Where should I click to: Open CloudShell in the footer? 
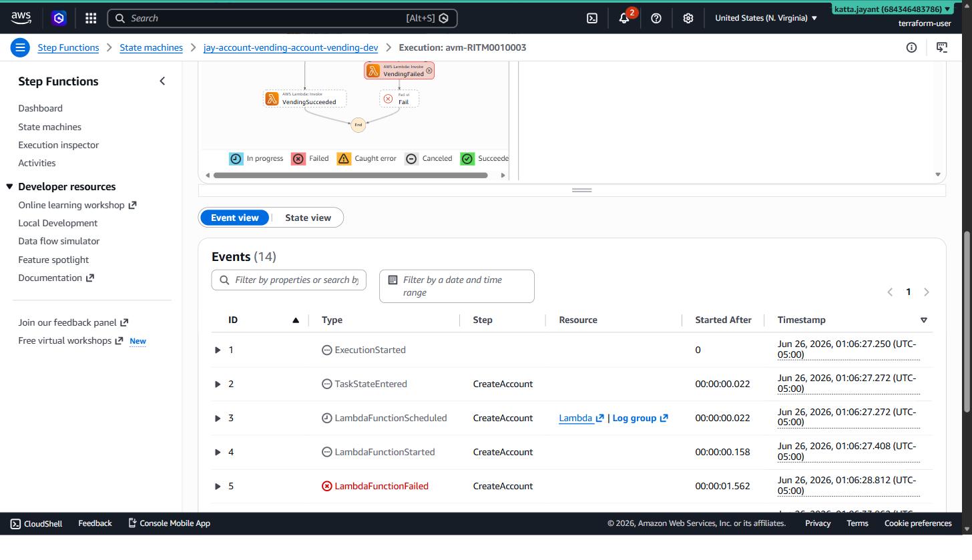click(x=37, y=523)
